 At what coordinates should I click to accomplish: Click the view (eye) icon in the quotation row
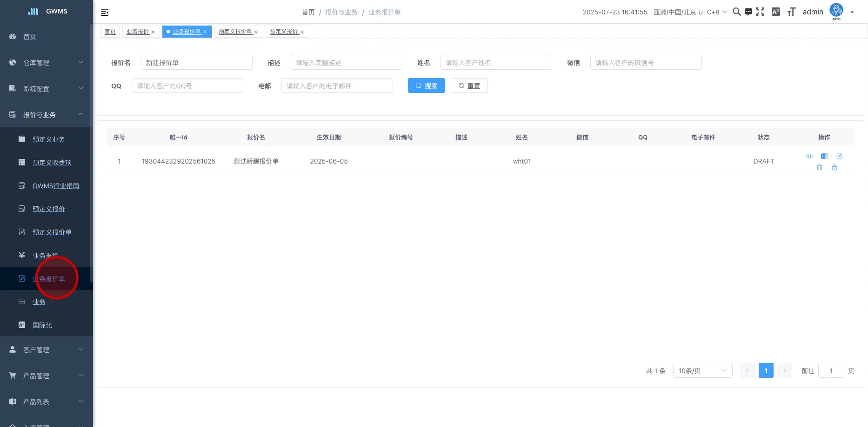(x=809, y=156)
